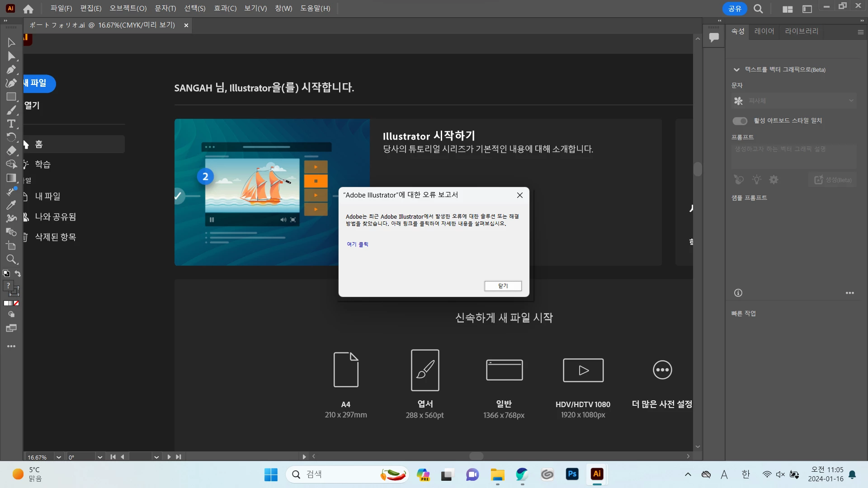The width and height of the screenshot is (868, 488).
Task: Collapse the Text to Vector Graphic section
Action: pos(736,70)
